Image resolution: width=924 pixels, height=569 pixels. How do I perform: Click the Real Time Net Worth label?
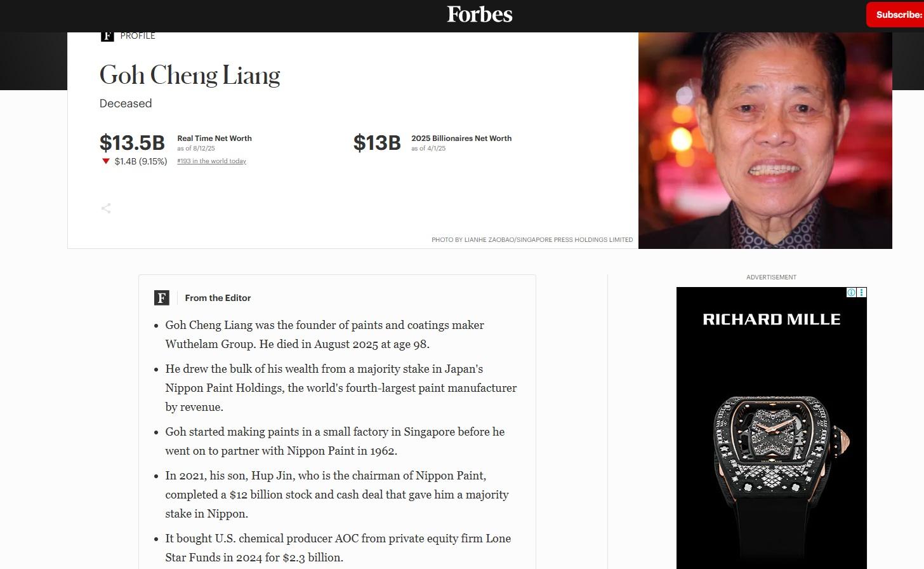214,138
